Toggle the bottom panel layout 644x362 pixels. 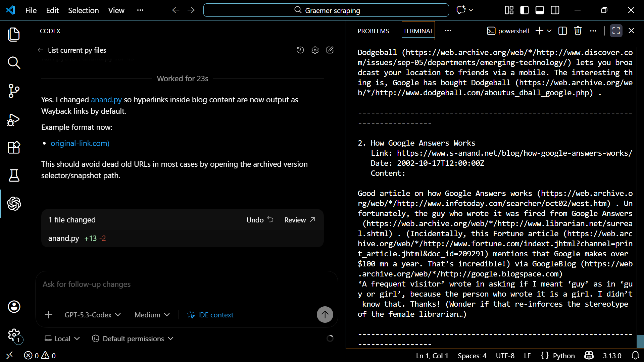[x=540, y=10]
